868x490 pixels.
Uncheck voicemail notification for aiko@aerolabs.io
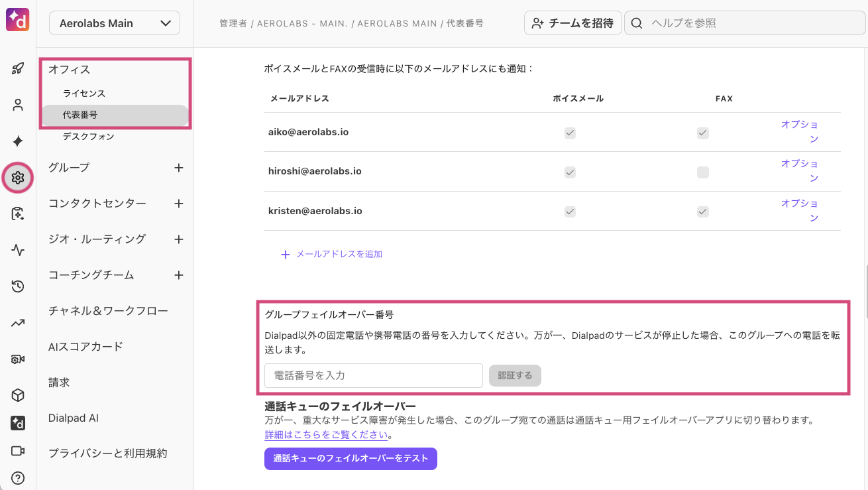pyautogui.click(x=570, y=133)
